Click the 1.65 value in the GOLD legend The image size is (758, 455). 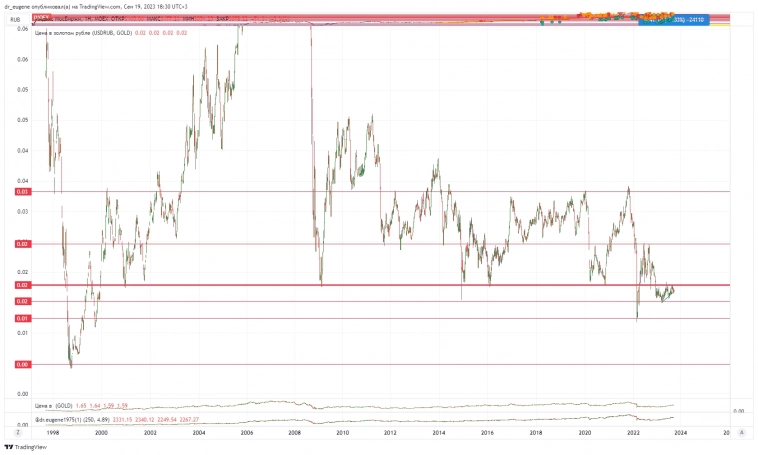pyautogui.click(x=81, y=406)
